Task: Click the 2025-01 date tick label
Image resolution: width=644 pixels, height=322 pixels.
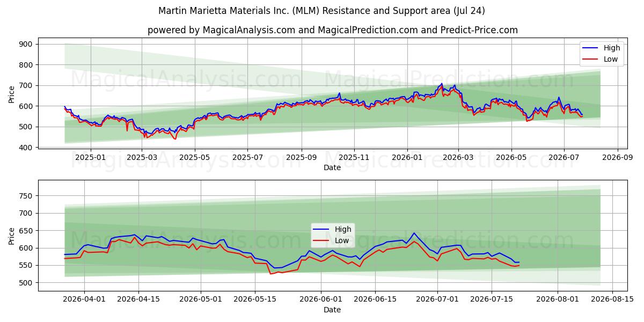Action: [x=90, y=157]
